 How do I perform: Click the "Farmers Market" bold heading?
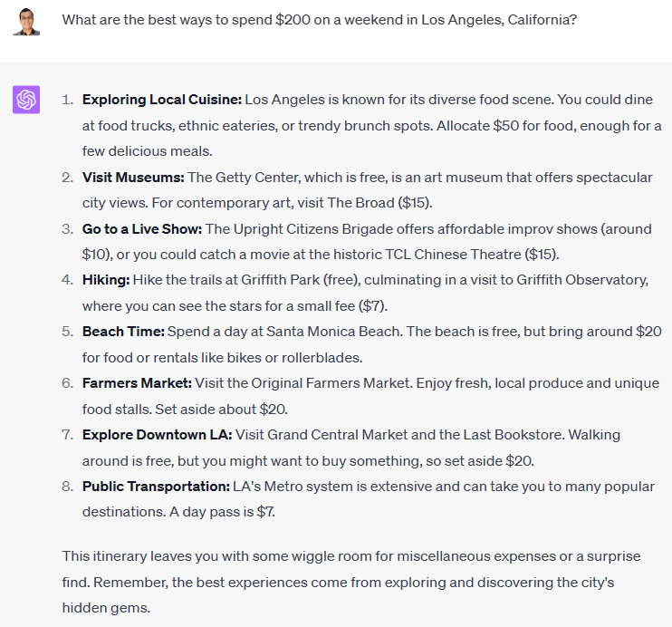[137, 383]
